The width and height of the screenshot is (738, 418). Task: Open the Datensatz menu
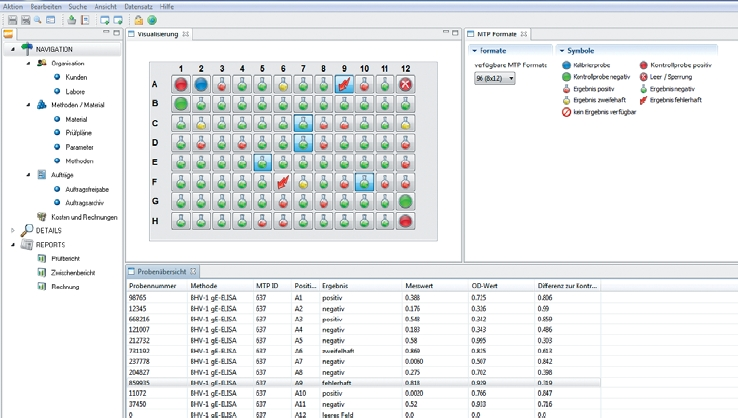[x=138, y=6]
